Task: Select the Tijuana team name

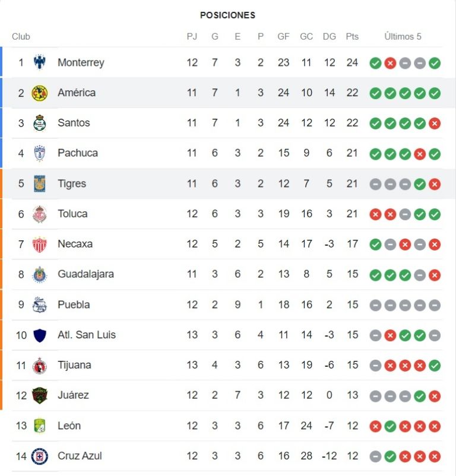Action: pos(74,365)
